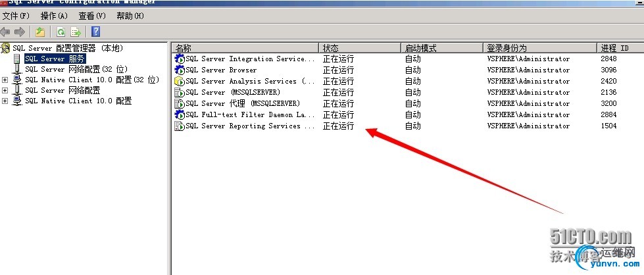Expand SQL Native Client 10.0 配置(32 位)

[5, 80]
